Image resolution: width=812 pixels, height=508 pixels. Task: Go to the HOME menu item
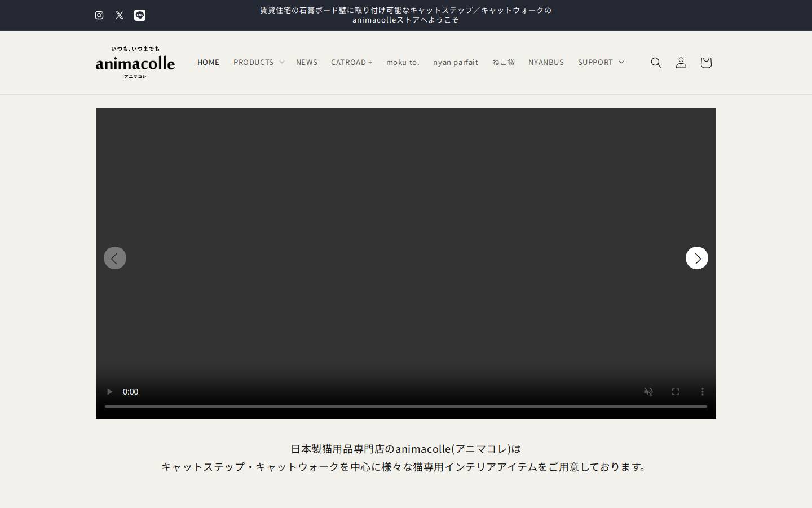(x=208, y=62)
